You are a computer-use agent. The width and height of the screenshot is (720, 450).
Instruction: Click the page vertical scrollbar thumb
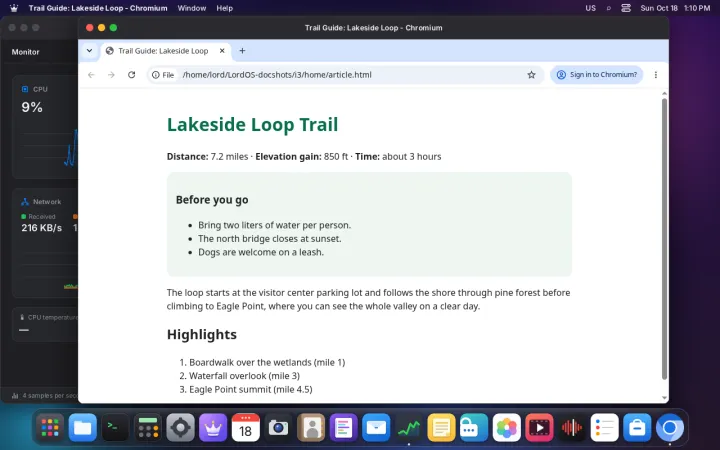[664, 239]
